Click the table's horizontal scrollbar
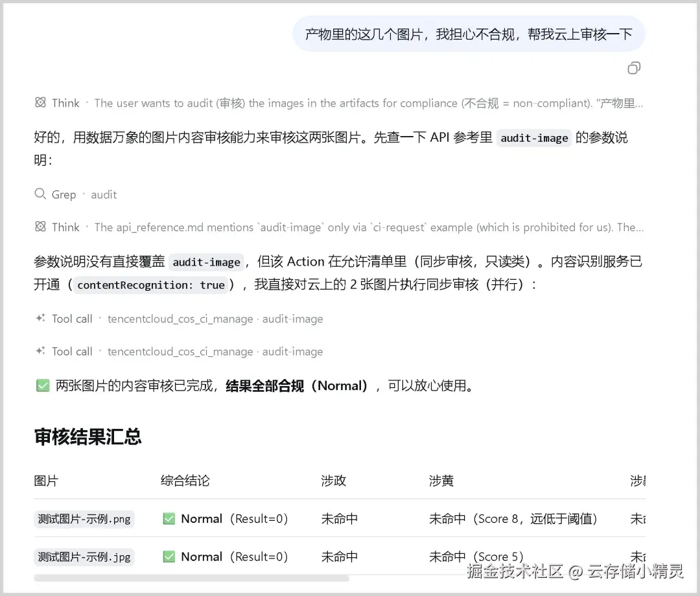700x596 pixels. (x=191, y=578)
